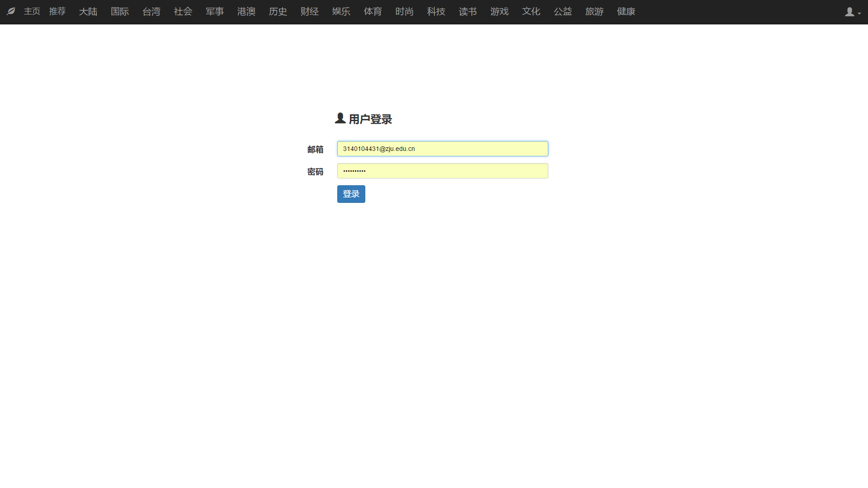Viewport: 868px width, 488px height.
Task: Navigate to 台湾 section
Action: pyautogui.click(x=151, y=11)
